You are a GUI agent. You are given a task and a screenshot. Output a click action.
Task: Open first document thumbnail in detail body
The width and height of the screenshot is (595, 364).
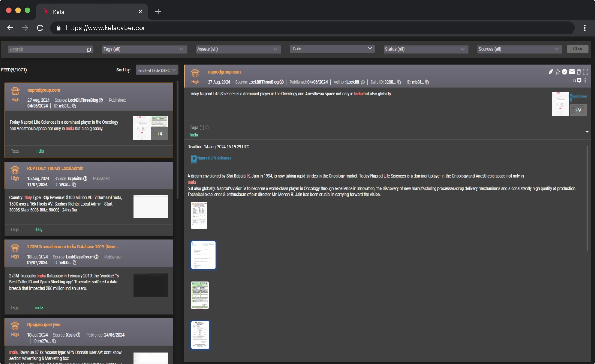pos(199,215)
